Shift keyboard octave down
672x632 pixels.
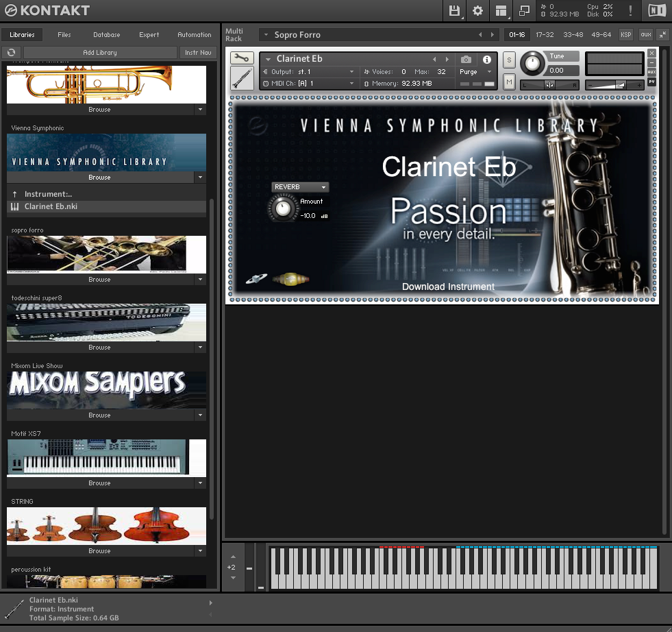pyautogui.click(x=233, y=578)
